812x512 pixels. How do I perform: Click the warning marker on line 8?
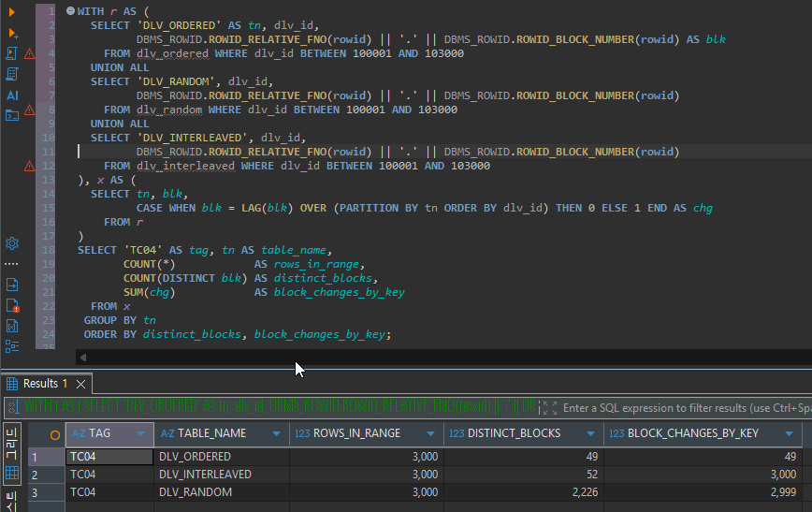coord(30,110)
